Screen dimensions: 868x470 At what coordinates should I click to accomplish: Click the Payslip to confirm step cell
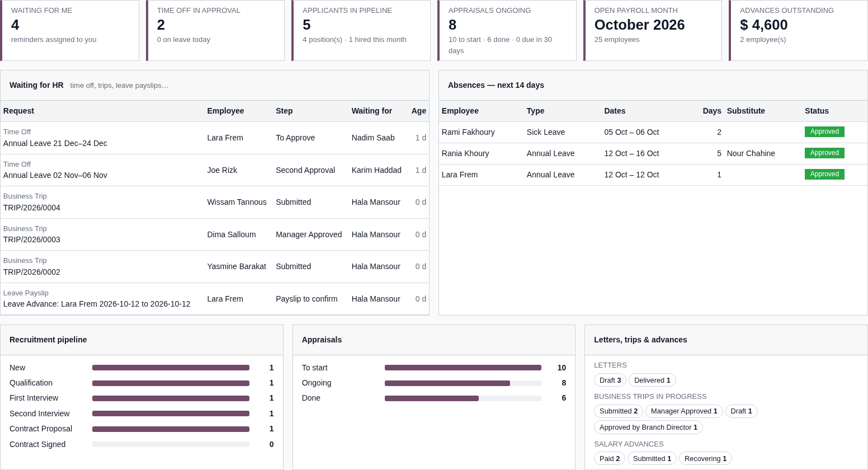(306, 299)
